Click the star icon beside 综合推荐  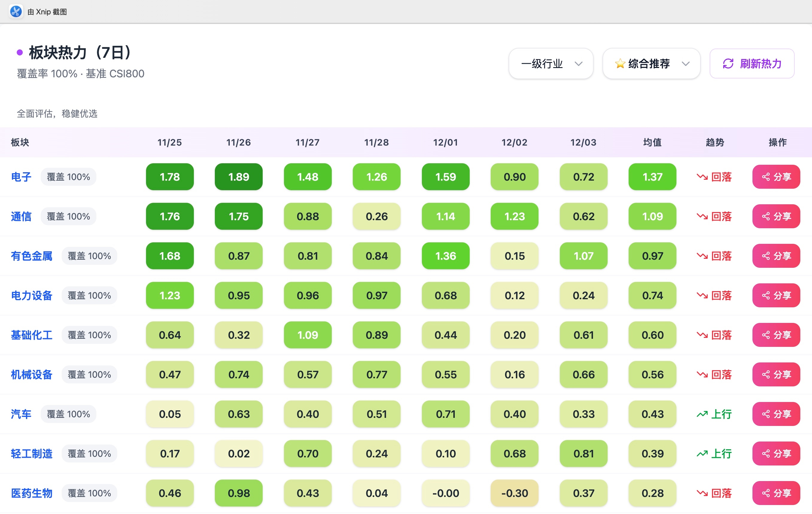click(x=620, y=64)
